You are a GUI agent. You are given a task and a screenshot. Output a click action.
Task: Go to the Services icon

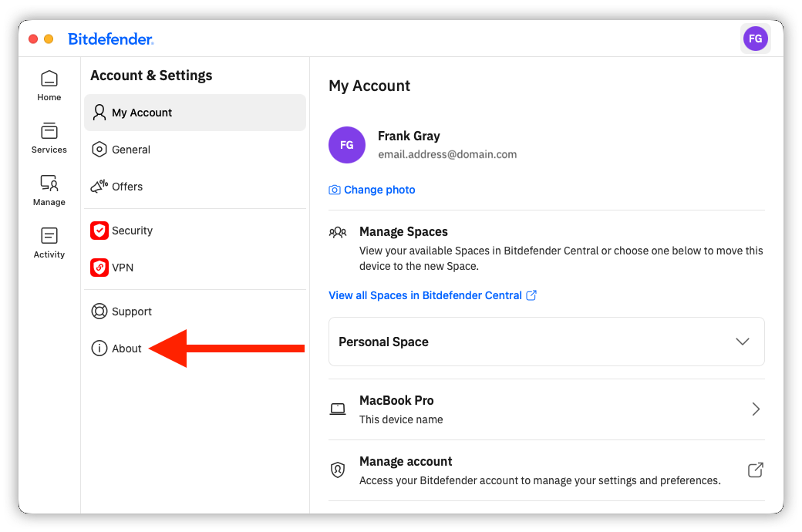[49, 138]
